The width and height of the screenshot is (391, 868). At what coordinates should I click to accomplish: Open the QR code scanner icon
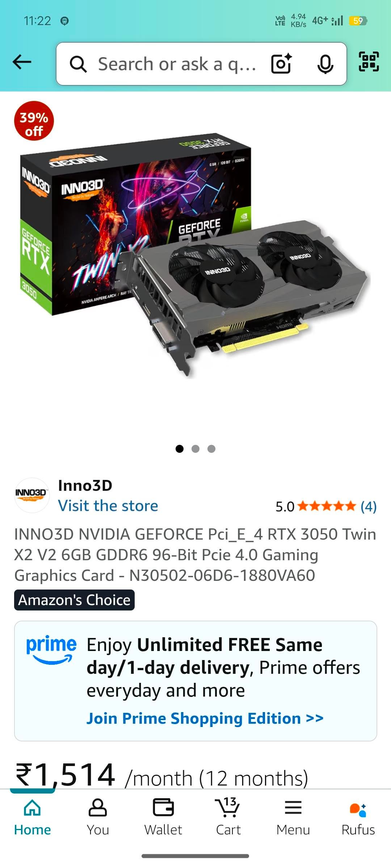coord(369,61)
